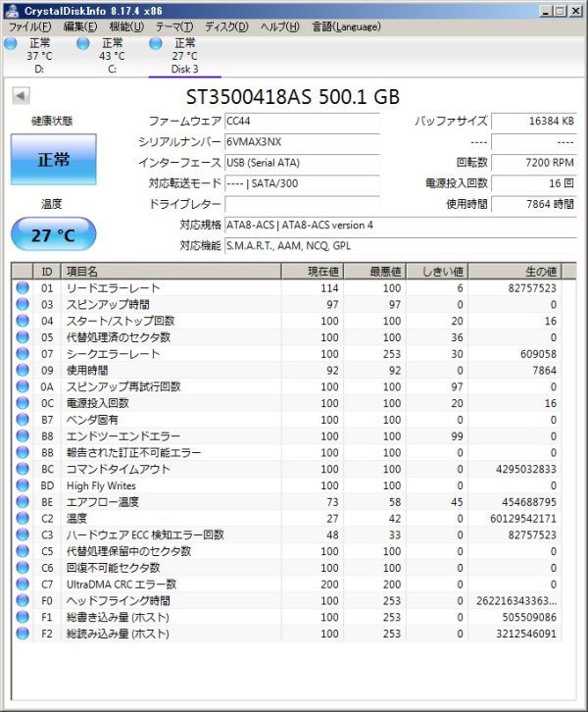Select the D: drive tab at 37 °C
The image size is (588, 712).
[39, 56]
